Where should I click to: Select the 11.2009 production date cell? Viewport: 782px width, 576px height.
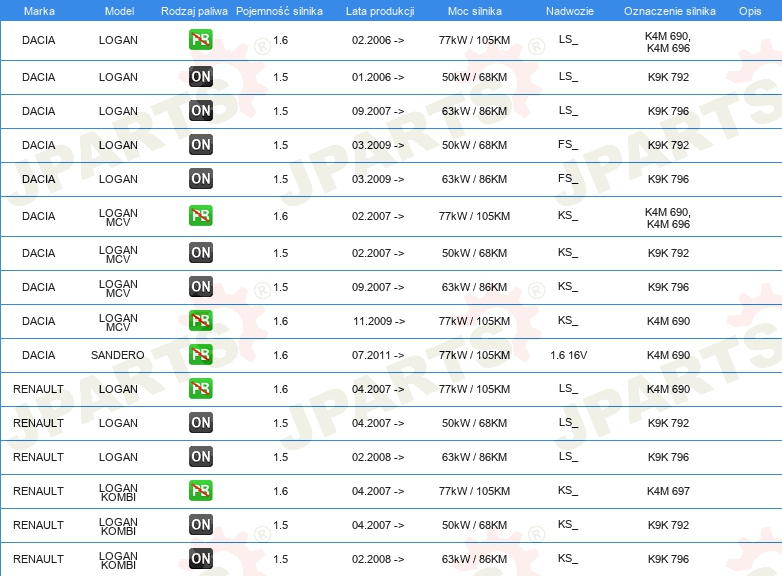pyautogui.click(x=379, y=321)
